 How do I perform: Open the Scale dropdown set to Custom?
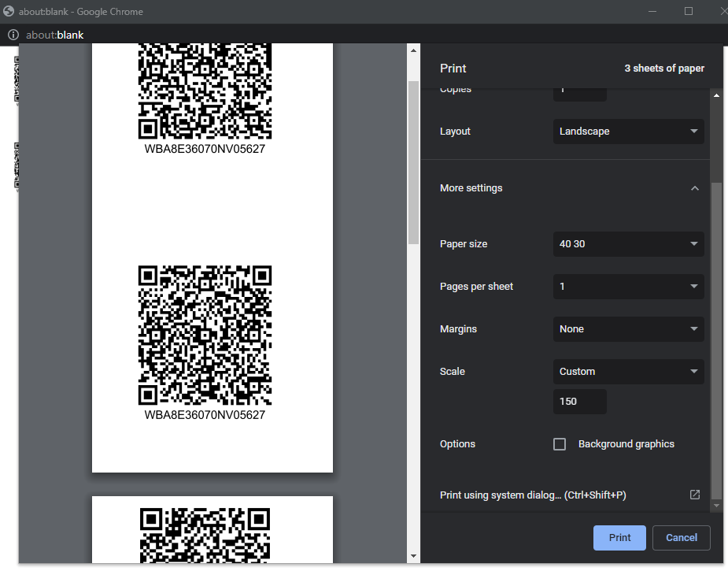628,372
